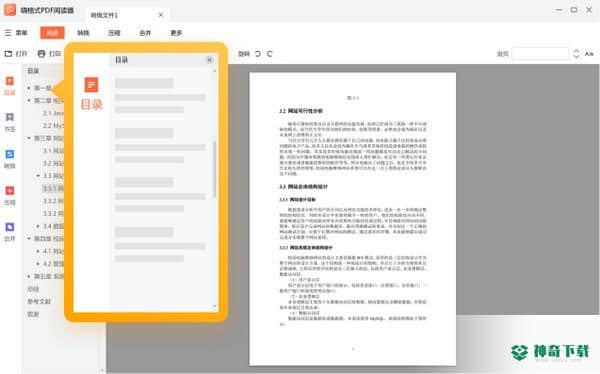
Task: Open the 目录 outline icon in left sidebar
Action: click(x=10, y=85)
